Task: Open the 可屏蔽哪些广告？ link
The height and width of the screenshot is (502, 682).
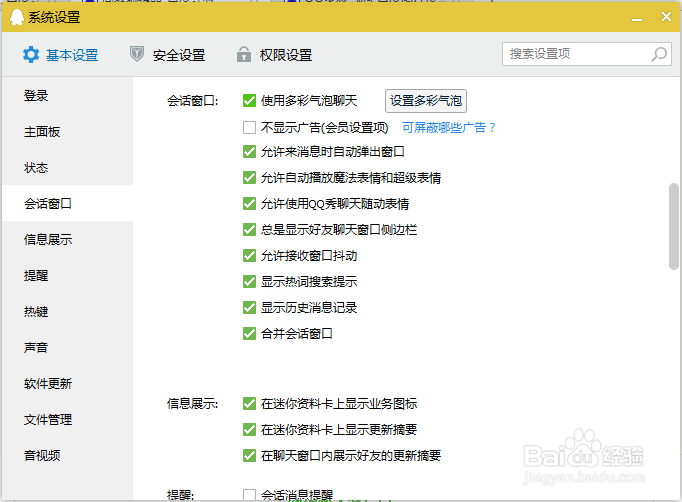Action: click(449, 127)
